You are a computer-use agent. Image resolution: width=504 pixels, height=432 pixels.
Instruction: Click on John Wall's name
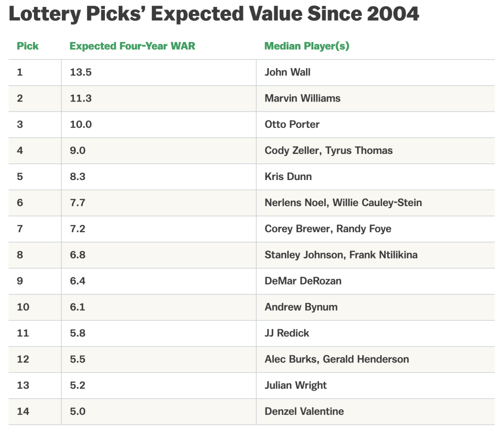[x=287, y=72]
